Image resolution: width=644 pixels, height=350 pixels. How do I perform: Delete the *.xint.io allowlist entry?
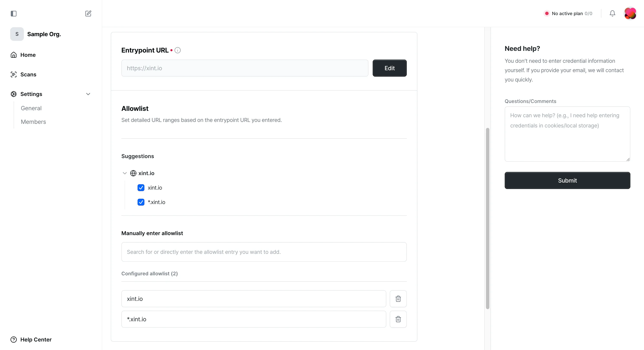click(398, 319)
